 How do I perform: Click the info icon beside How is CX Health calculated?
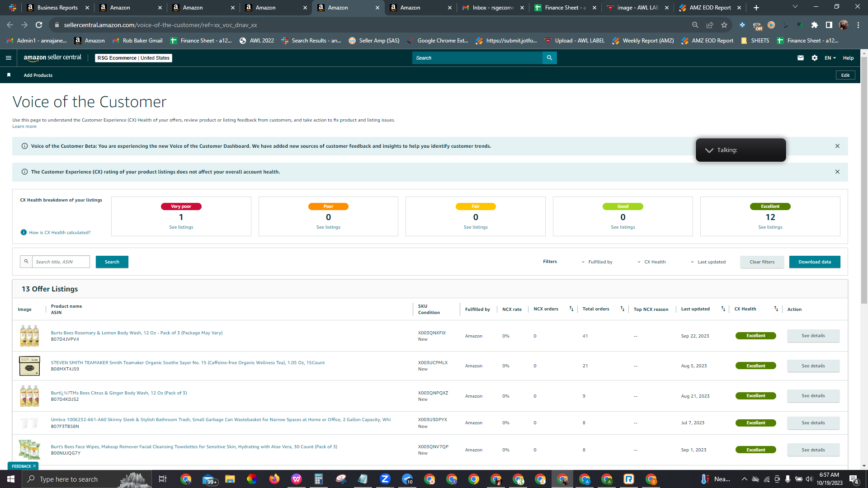[24, 232]
